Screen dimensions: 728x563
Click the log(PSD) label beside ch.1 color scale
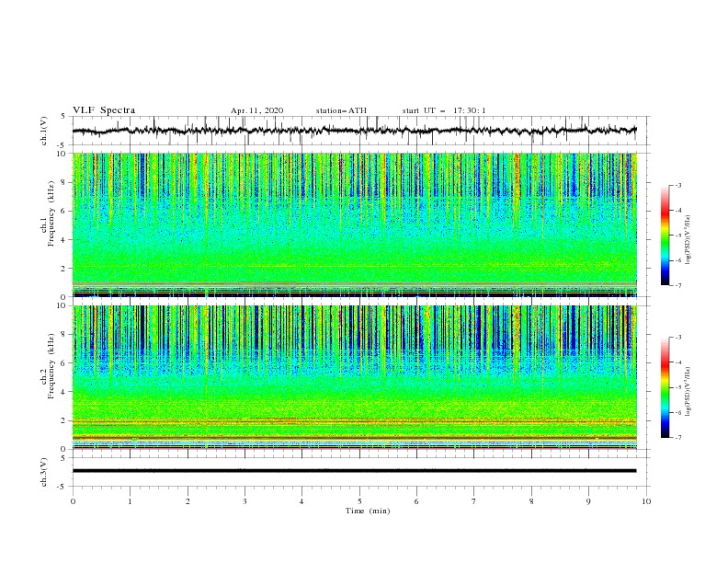pyautogui.click(x=688, y=240)
